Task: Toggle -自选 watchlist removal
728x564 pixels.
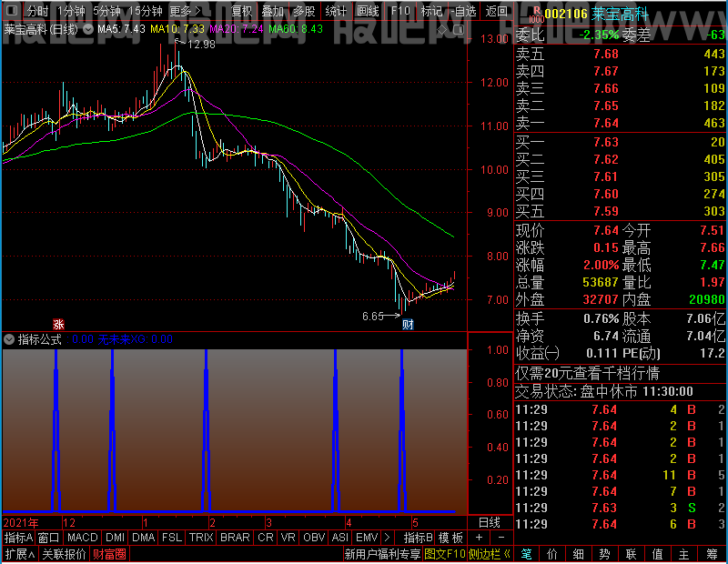Action: click(464, 11)
